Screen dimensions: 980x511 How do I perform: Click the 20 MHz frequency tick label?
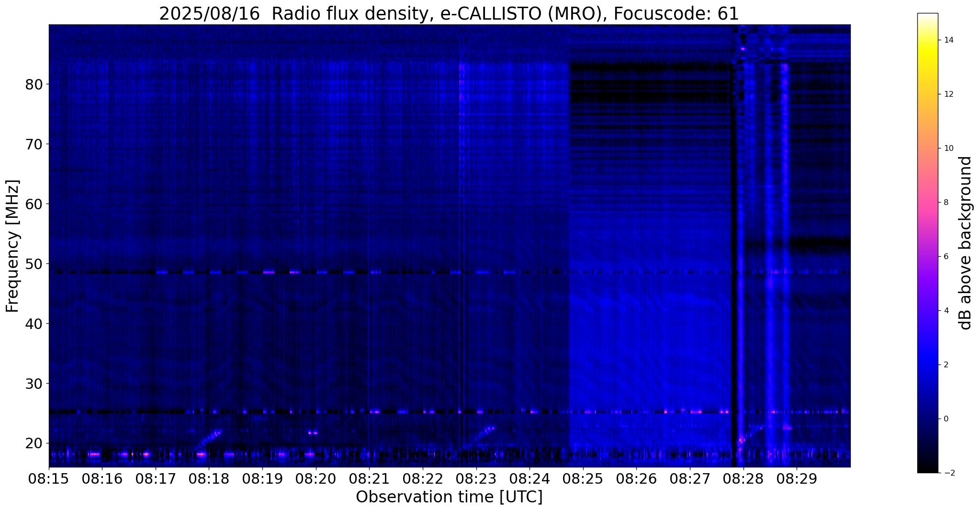point(34,443)
